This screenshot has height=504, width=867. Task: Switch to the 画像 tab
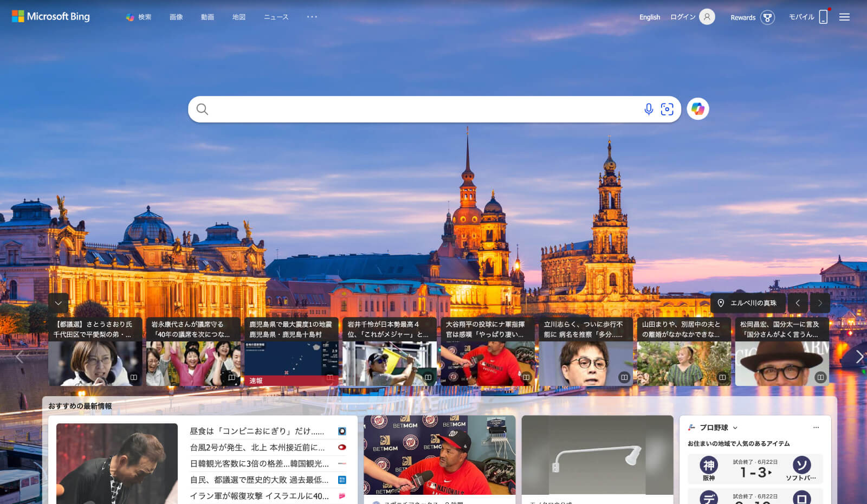pos(176,17)
